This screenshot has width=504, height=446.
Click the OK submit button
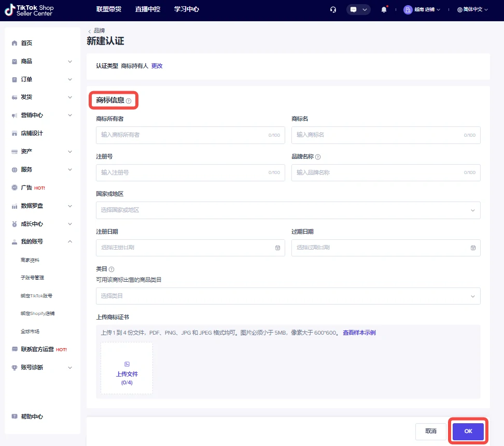pos(468,431)
